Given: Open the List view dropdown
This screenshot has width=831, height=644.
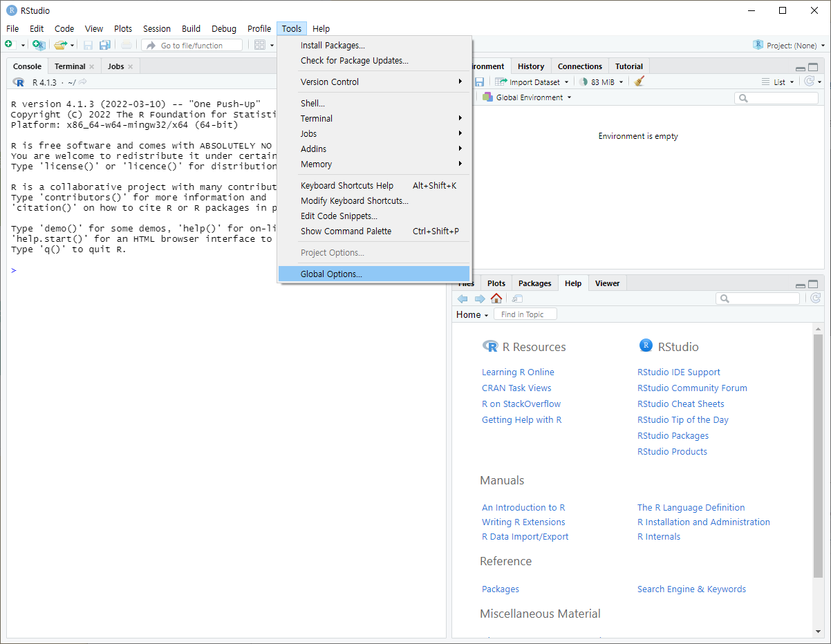Looking at the screenshot, I should pos(778,82).
